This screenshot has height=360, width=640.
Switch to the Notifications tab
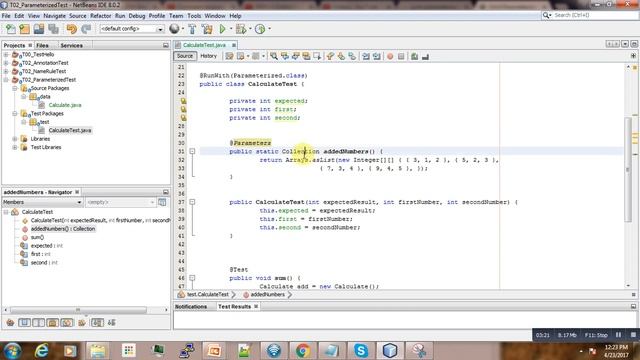pos(191,306)
